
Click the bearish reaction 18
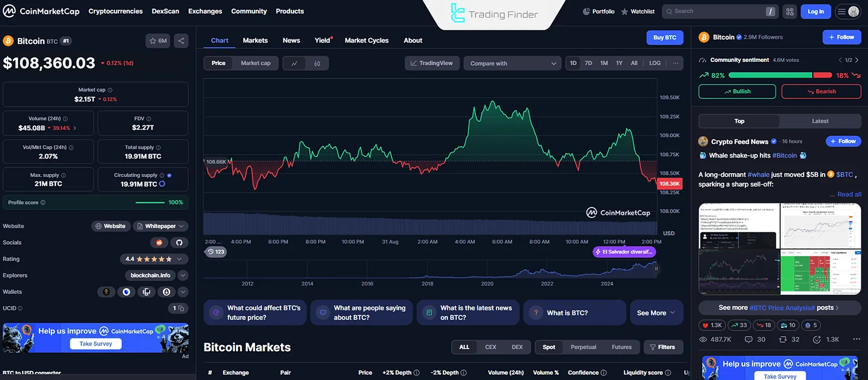pyautogui.click(x=764, y=325)
